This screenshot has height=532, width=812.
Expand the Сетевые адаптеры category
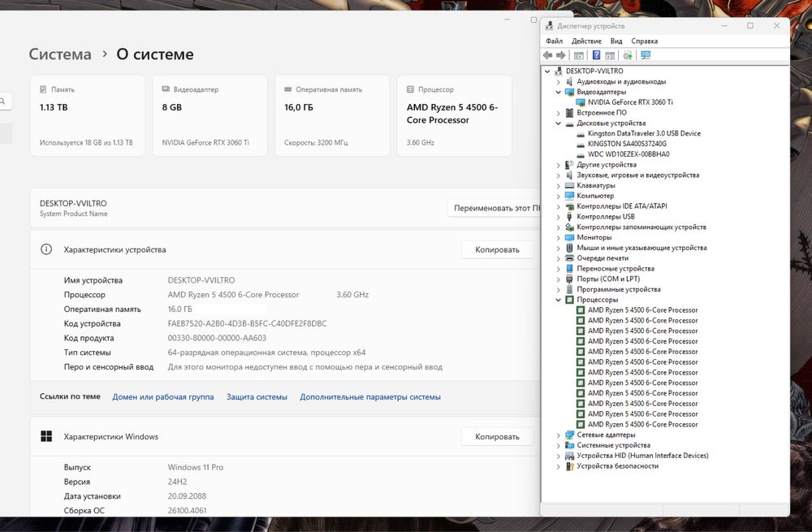(558, 435)
